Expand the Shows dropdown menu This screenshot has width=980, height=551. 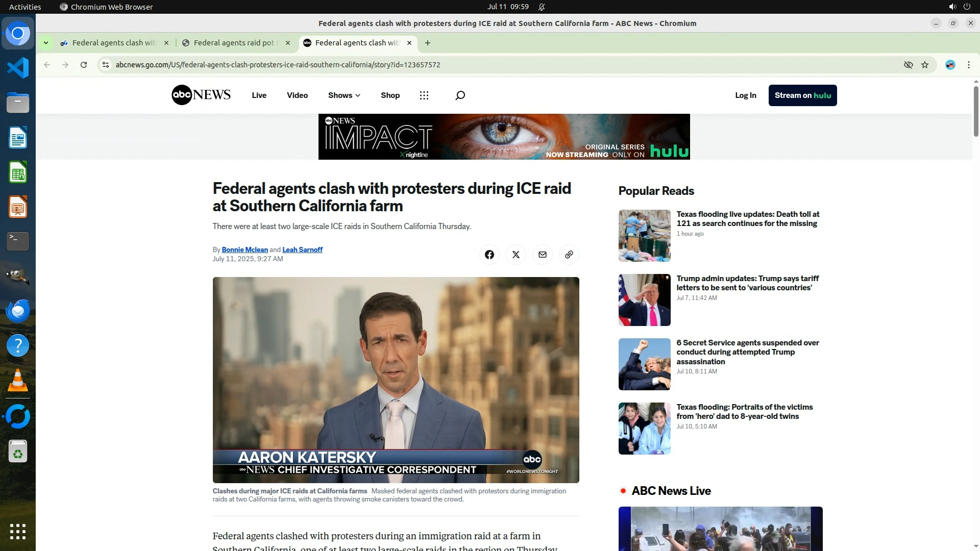(344, 95)
